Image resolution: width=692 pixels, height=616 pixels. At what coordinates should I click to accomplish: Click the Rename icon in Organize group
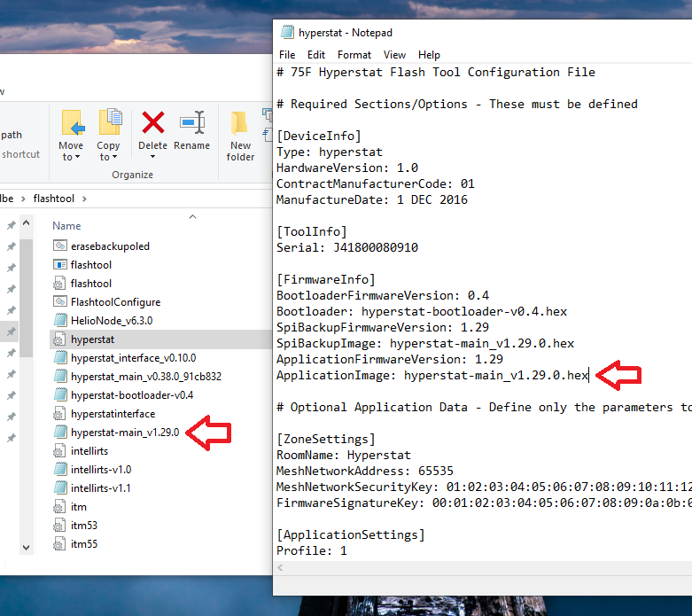coord(192,122)
